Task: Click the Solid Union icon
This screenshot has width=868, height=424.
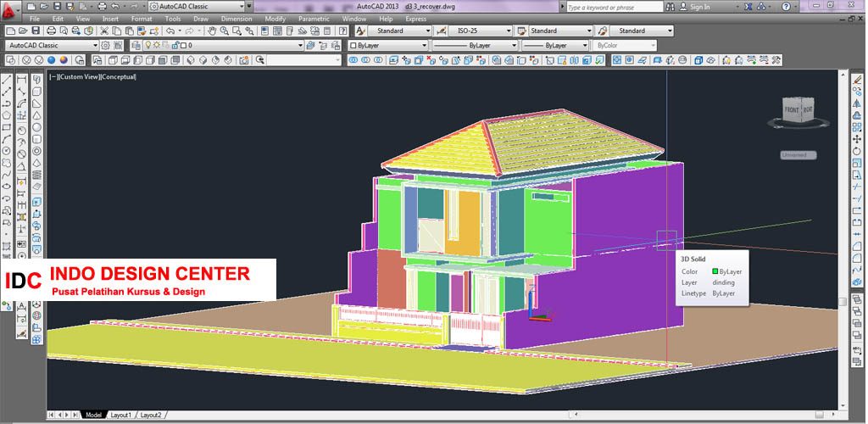Action: [x=353, y=59]
